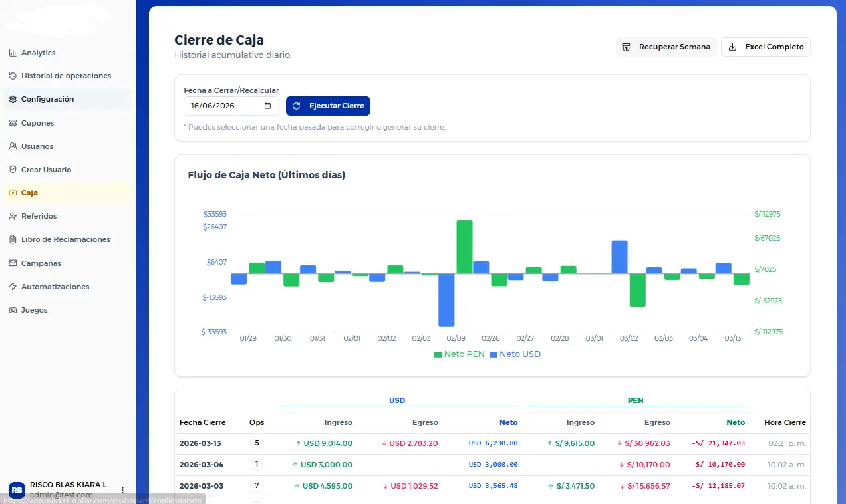Viewport: 846px width, 504px height.
Task: Click the Usuarios people icon
Action: 13,146
